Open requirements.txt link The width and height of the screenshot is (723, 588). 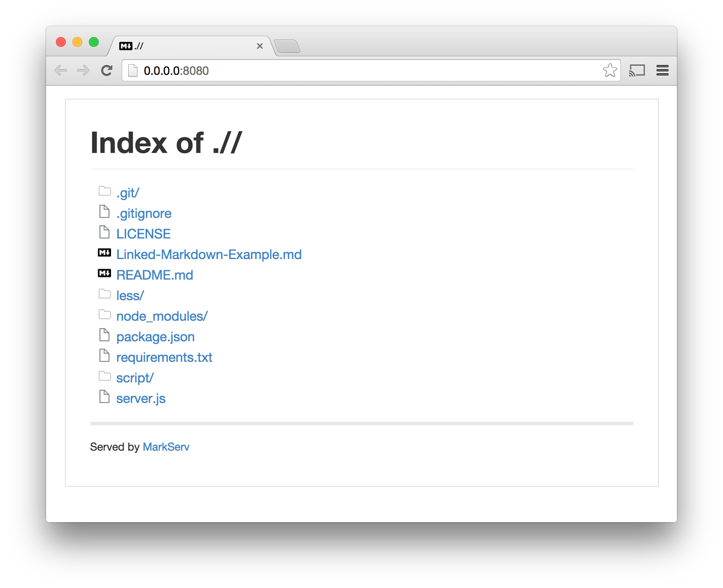pyautogui.click(x=165, y=357)
